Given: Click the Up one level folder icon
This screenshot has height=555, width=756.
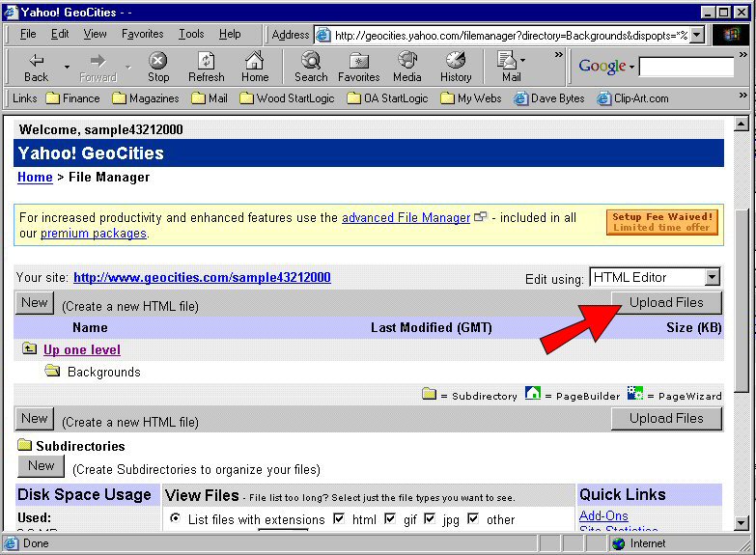Looking at the screenshot, I should [x=29, y=348].
